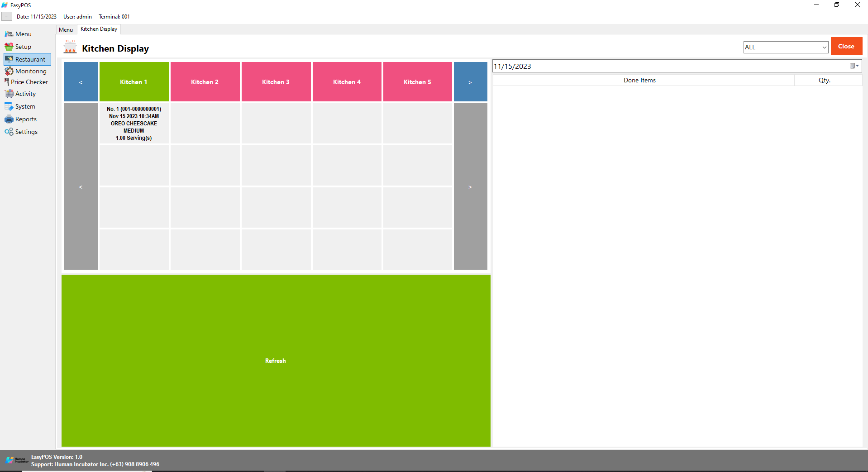Click the Menu sidebar icon
Screen dimensions: 868x472
click(x=9, y=34)
